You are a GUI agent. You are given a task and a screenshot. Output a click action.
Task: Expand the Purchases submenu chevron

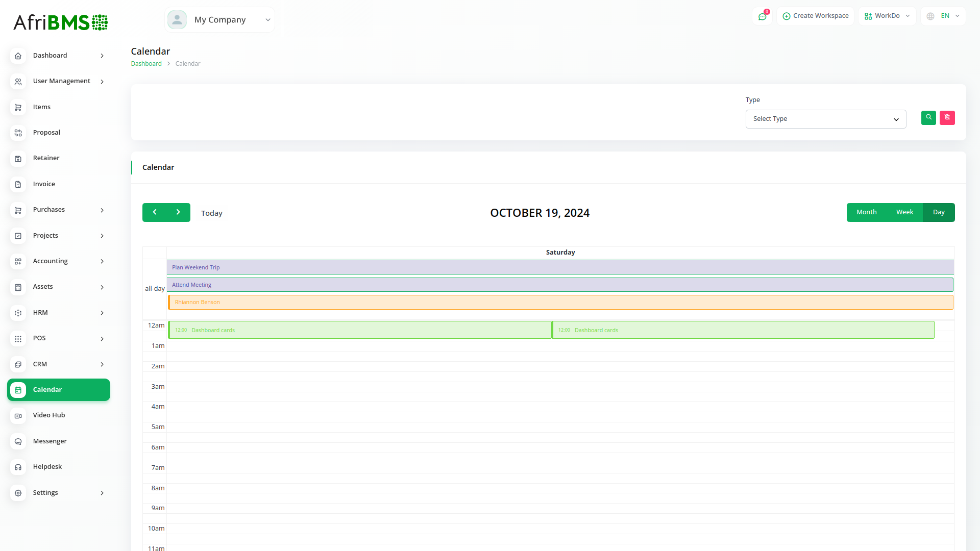click(x=102, y=210)
